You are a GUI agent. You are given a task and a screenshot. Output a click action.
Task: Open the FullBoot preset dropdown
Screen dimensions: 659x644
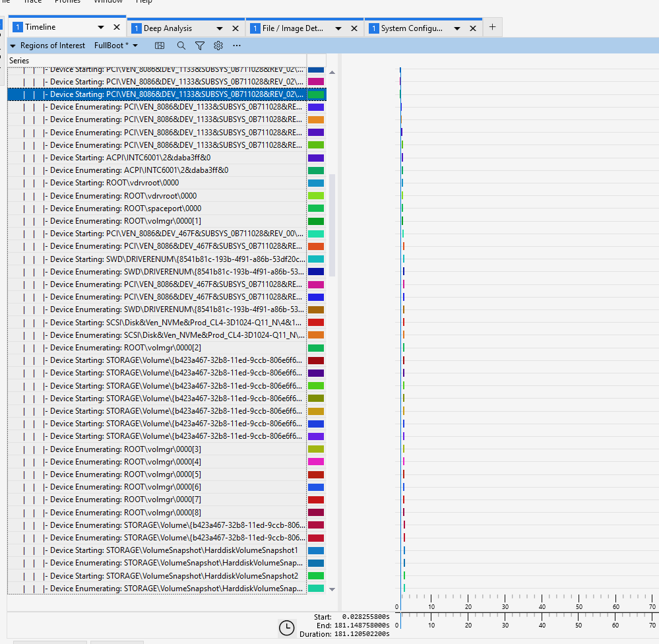pos(135,46)
